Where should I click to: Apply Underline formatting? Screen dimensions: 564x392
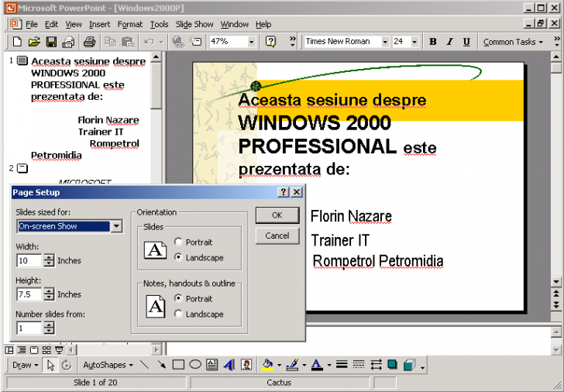(466, 42)
